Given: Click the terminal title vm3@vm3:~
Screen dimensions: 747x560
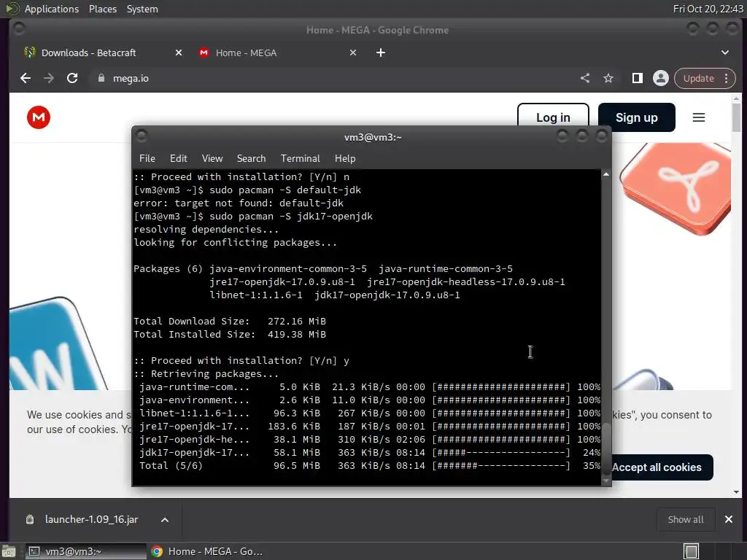Looking at the screenshot, I should [373, 137].
